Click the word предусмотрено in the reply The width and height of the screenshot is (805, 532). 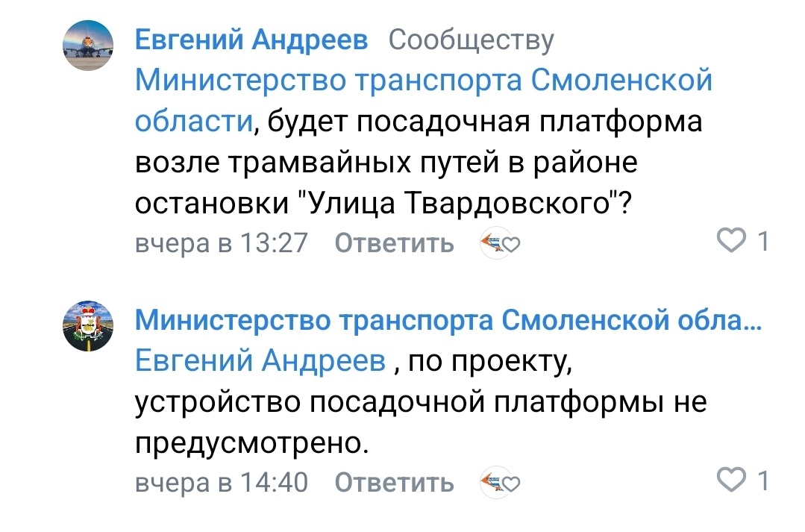[251, 444]
